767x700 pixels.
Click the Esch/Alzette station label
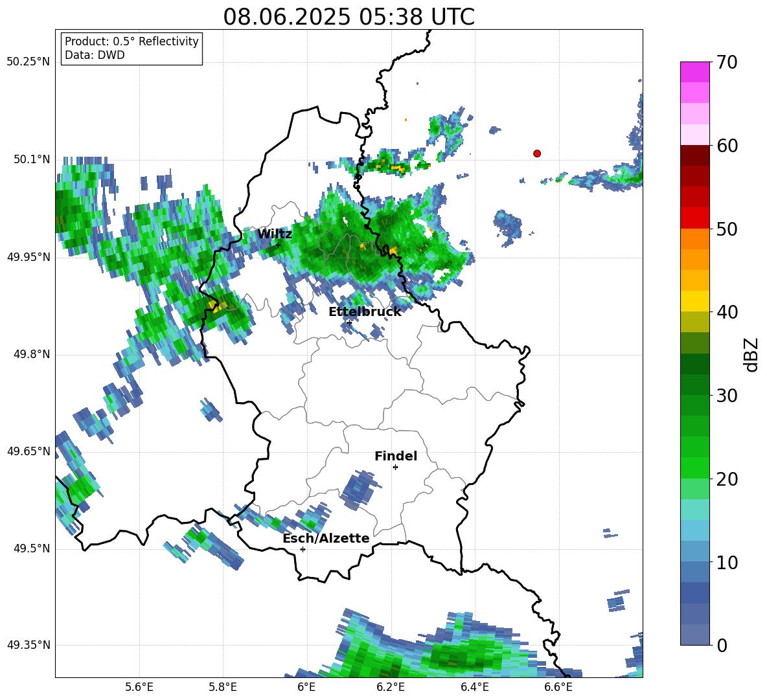[x=326, y=538]
